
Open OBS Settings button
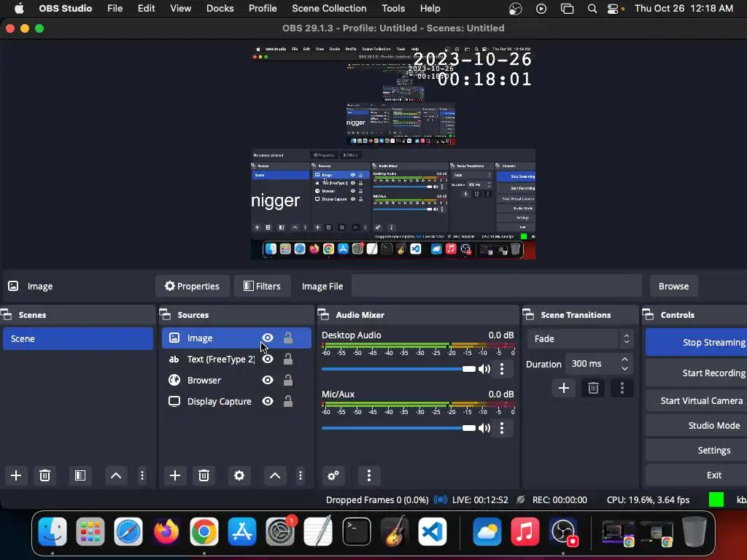697,450
